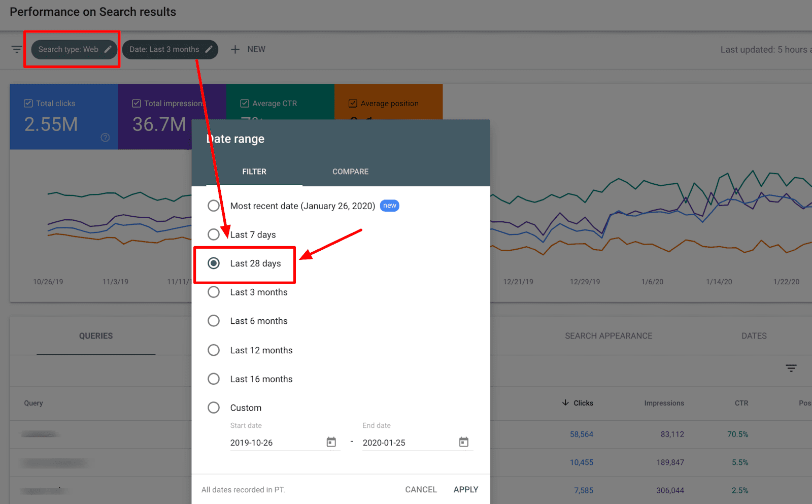Screen dimensions: 812x504
Task: Open the SEARCH APPEARANCE tab
Action: point(608,336)
